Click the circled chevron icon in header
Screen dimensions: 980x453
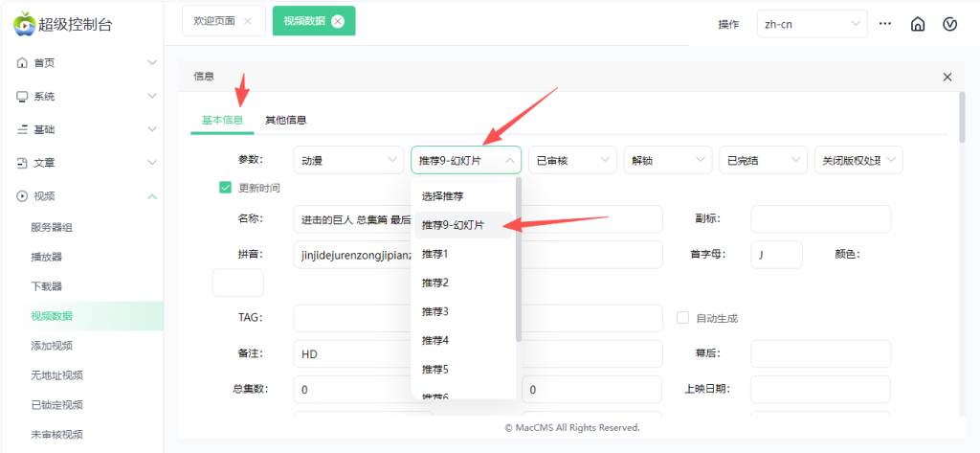coord(949,24)
